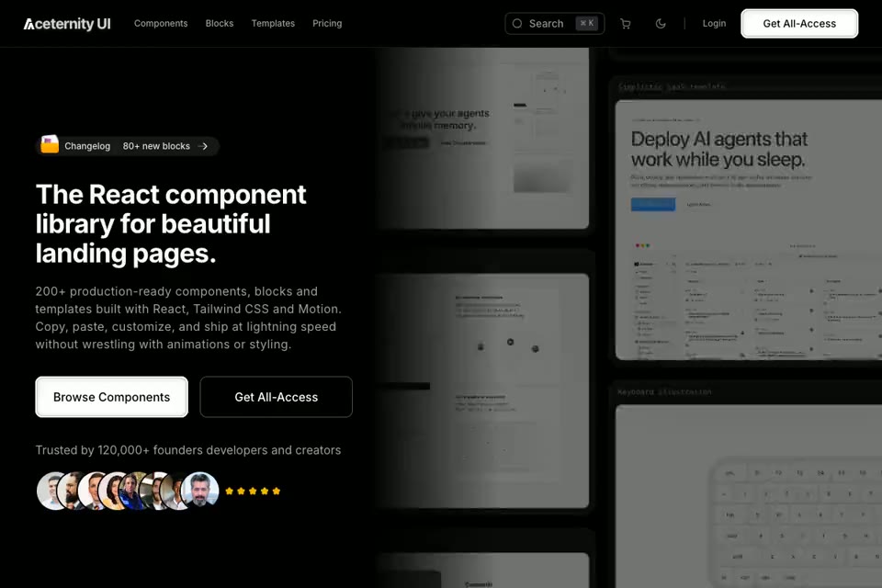Click the leftmost user avatar
Viewport: 882px width, 588px height.
(50, 491)
